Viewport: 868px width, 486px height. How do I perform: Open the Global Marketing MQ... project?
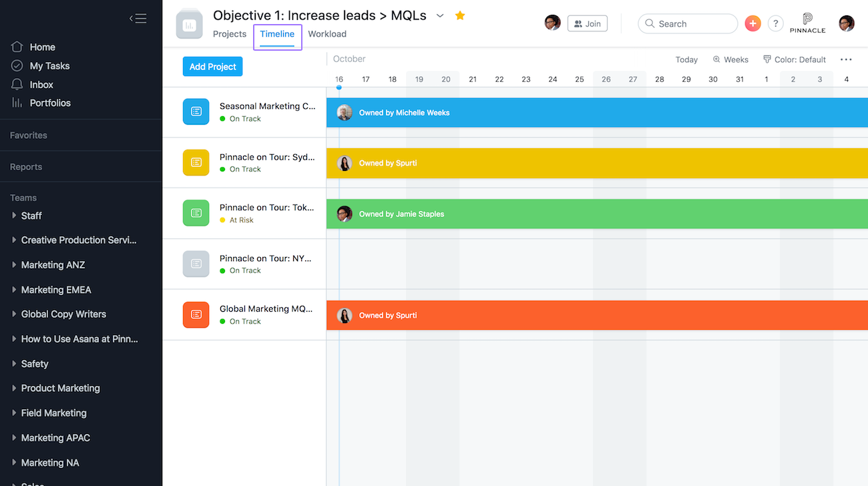(x=266, y=309)
